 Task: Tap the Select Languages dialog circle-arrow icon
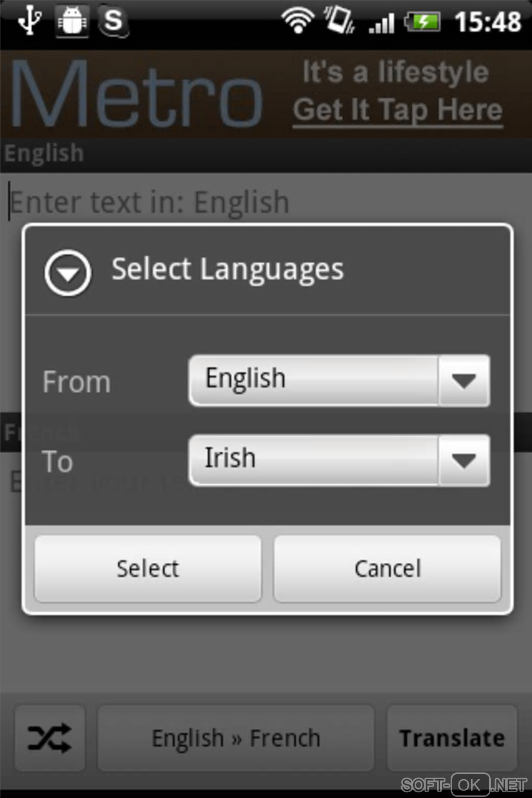coord(68,272)
